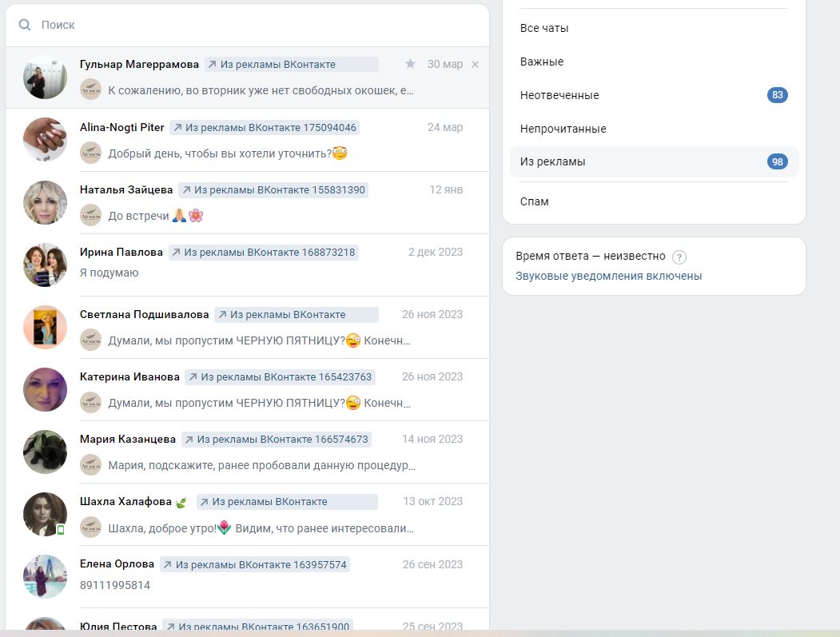Click community avatar in Наталья Зайцева preview
Image resolution: width=840 pixels, height=637 pixels.
90,215
